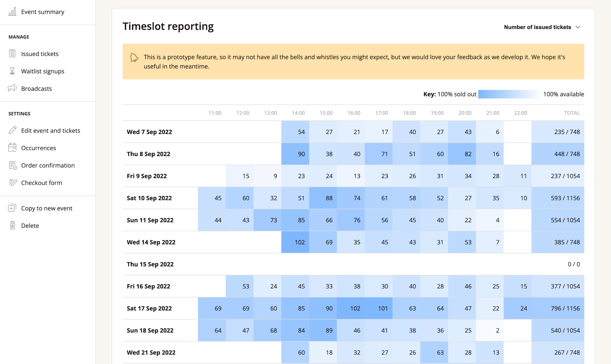Screen dimensions: 611x364
Task: Click the Wed 7 Sep 2022 row label
Action: pyautogui.click(x=149, y=132)
